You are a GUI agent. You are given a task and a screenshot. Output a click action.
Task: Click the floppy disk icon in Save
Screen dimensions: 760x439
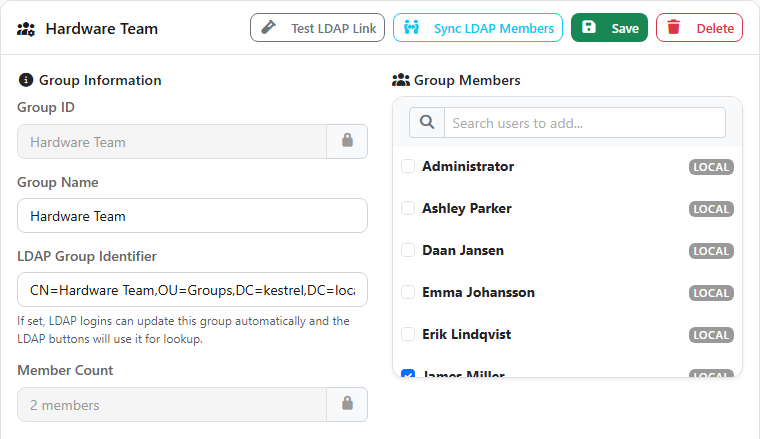(588, 27)
